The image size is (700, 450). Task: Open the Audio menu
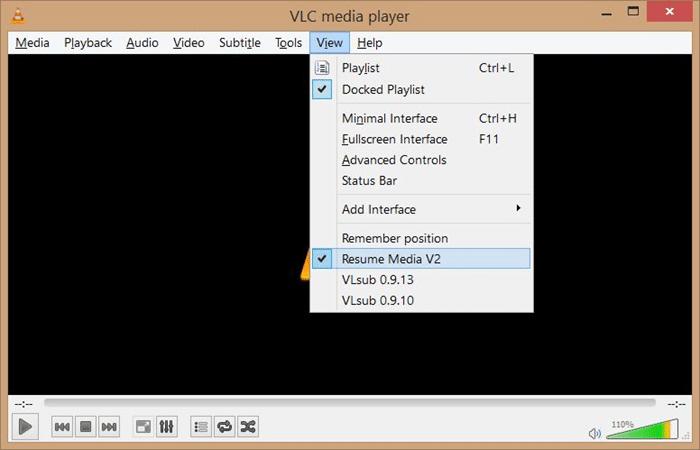coord(142,43)
